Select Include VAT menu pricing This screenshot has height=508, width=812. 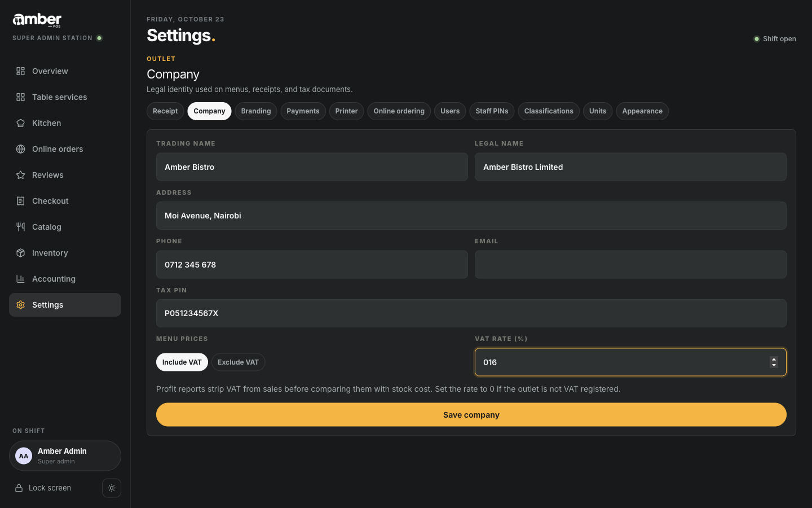(182, 362)
